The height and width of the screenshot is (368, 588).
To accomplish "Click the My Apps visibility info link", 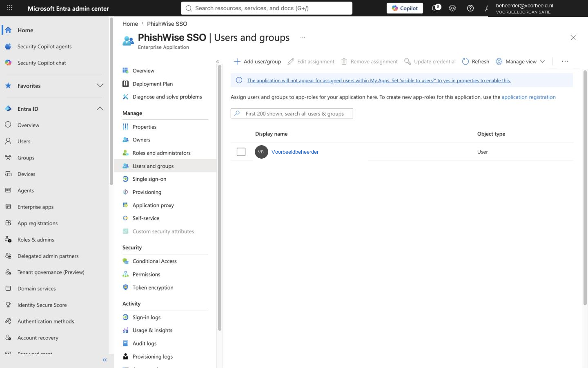I will click(379, 81).
